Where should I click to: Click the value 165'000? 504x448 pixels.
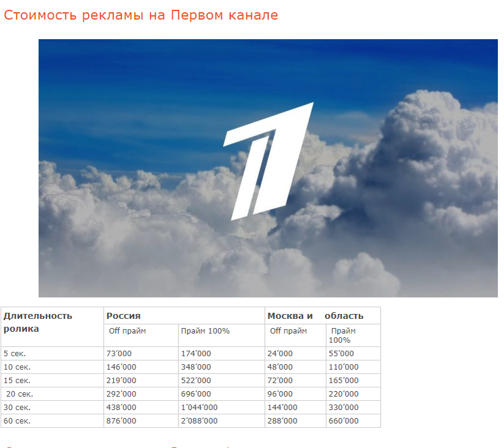[343, 381]
